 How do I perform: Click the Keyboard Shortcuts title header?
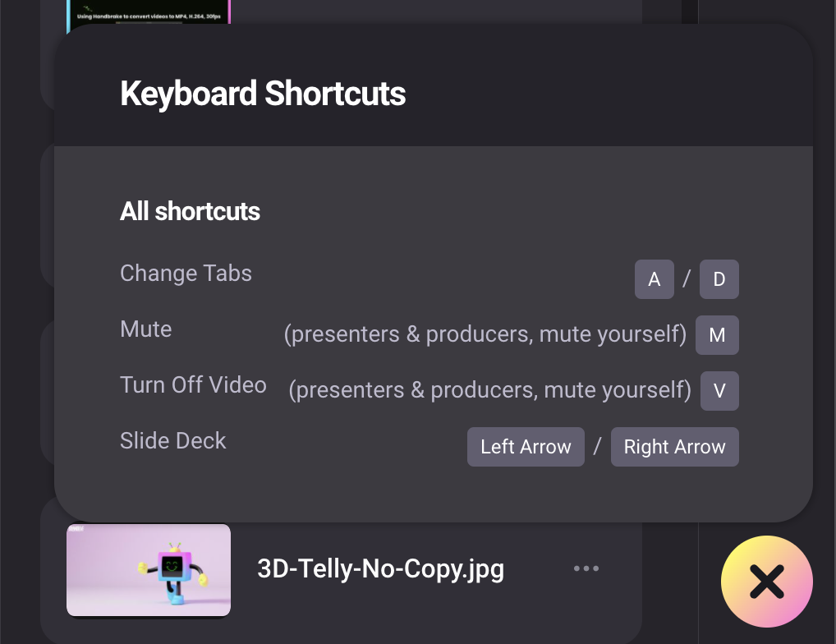click(x=263, y=94)
